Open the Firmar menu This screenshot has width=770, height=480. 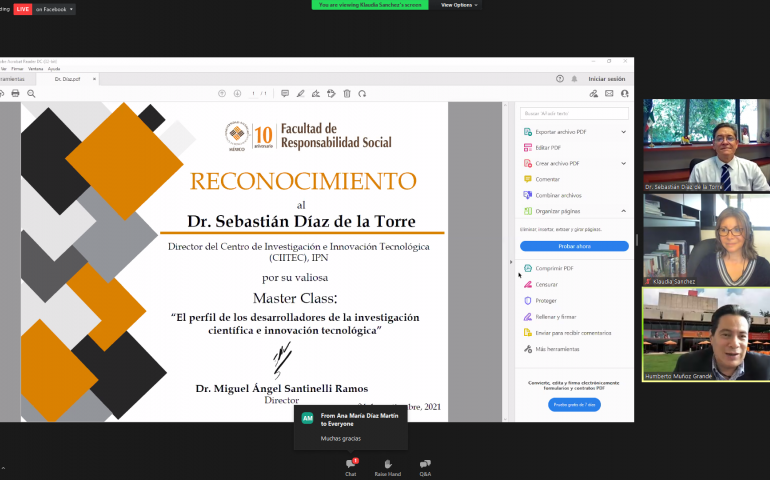coord(17,69)
